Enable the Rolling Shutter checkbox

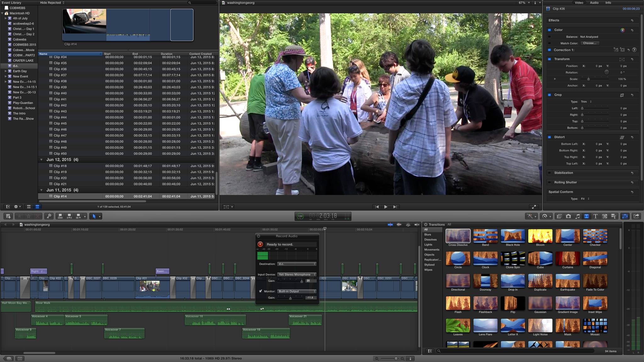tap(549, 182)
